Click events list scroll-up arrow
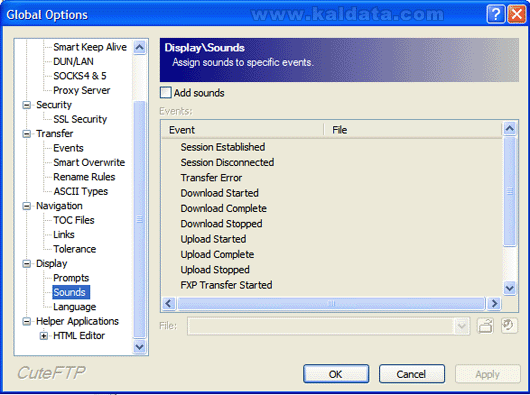Screen dimensions: 530x395 [510, 128]
